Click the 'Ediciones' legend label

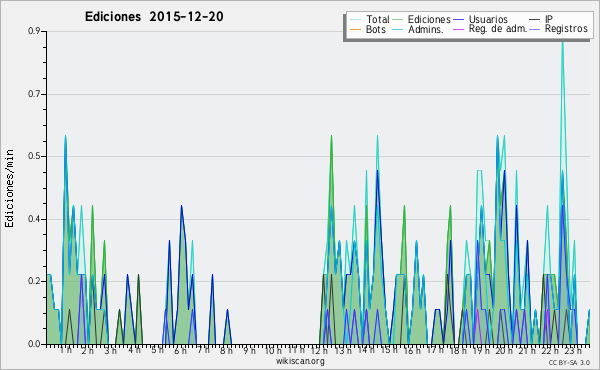429,19
